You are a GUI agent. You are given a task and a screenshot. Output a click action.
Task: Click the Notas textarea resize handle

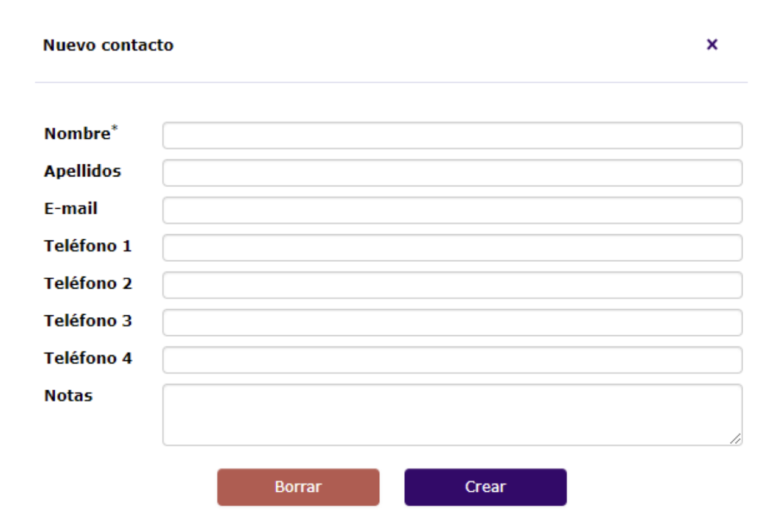736,439
